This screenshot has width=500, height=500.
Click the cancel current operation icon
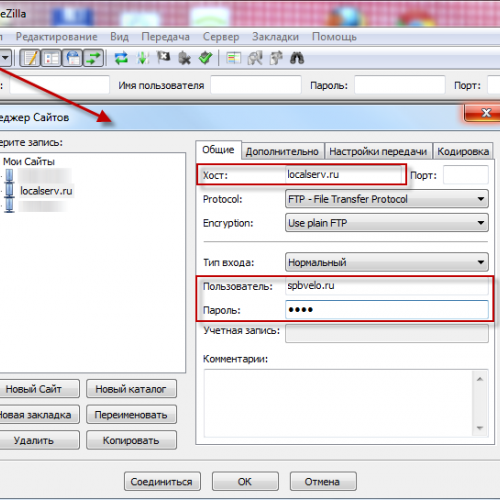click(x=163, y=58)
